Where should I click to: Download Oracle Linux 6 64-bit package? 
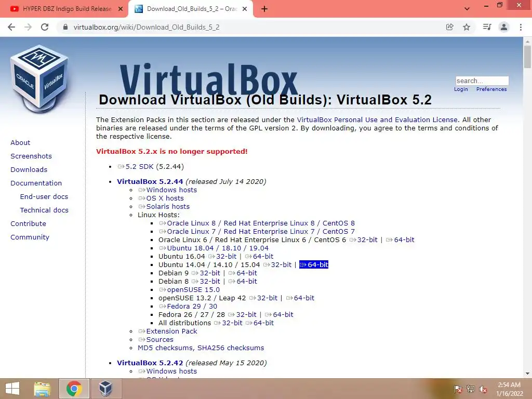(401, 240)
